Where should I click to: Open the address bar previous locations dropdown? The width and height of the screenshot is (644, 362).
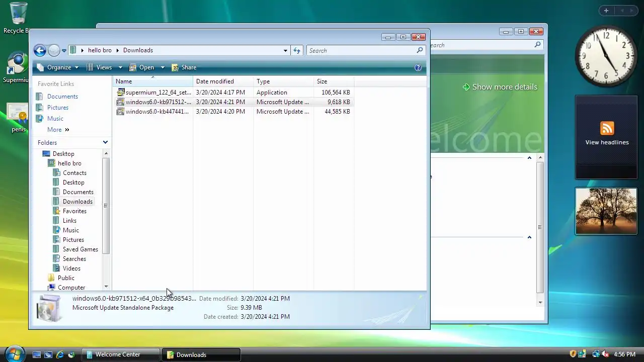point(285,50)
